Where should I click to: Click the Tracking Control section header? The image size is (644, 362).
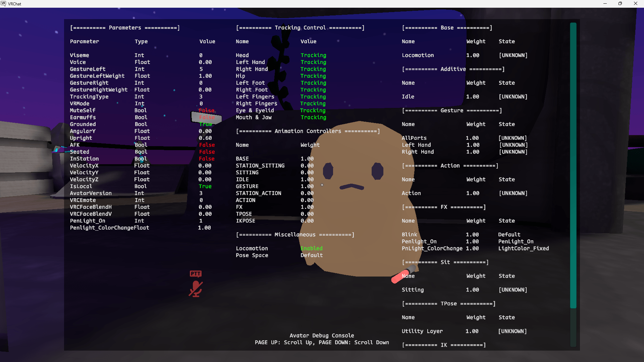point(300,28)
